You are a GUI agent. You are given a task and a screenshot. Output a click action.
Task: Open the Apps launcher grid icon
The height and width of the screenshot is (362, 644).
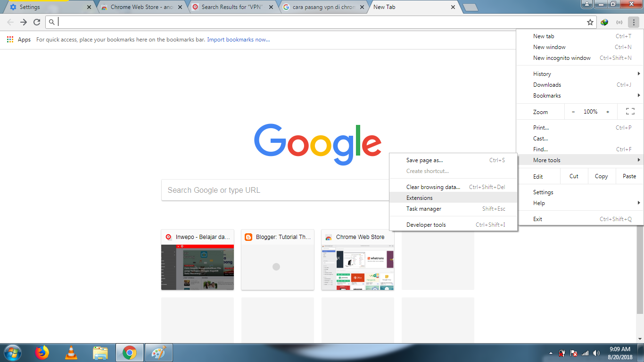tap(9, 39)
